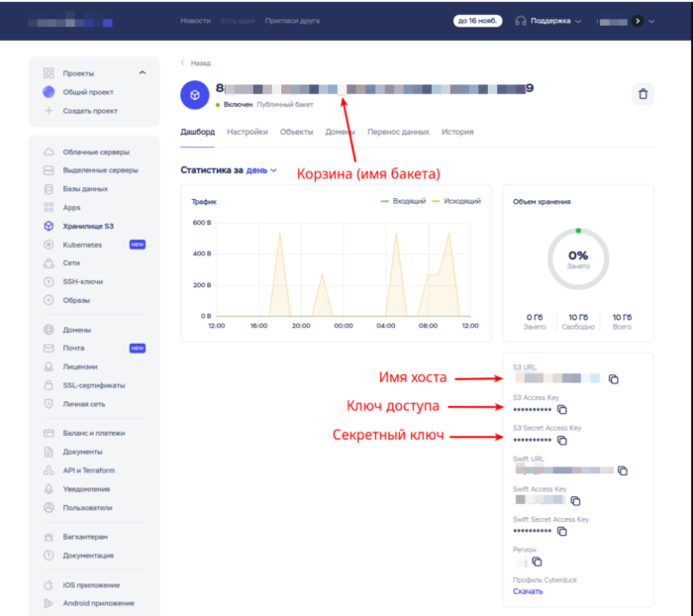Open the Перенос данных tab
Viewport: 693px width, 616px height.
coord(398,132)
